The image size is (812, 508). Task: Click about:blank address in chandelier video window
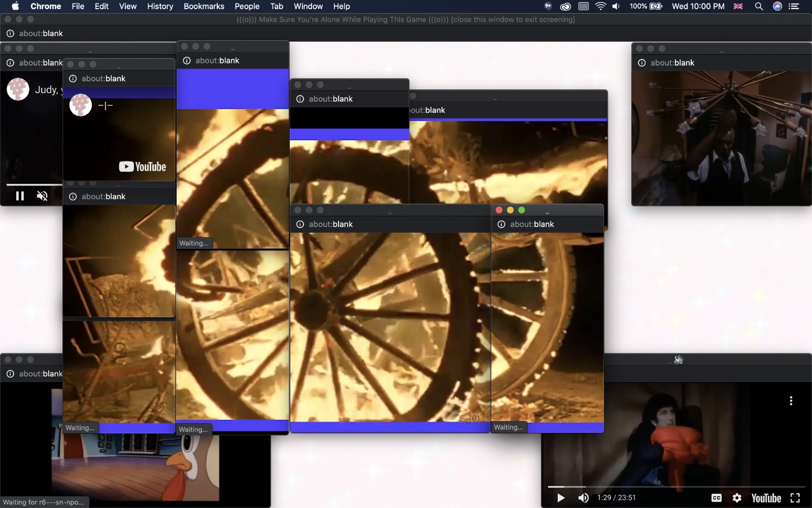tap(672, 63)
